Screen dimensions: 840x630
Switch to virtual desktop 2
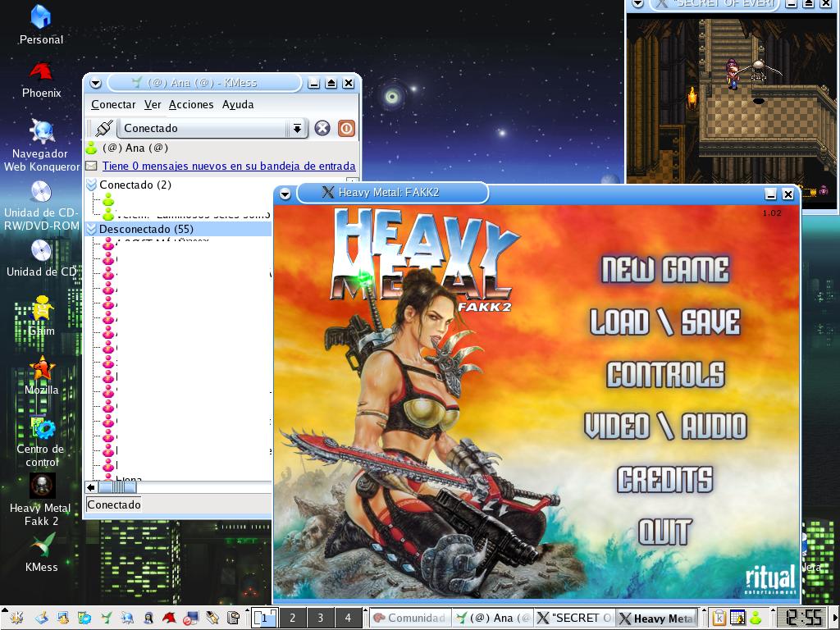click(293, 618)
